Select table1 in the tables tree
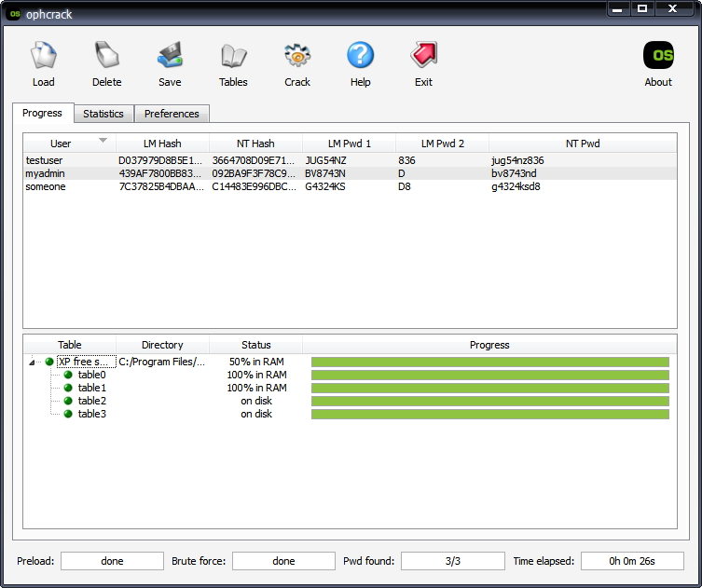This screenshot has width=702, height=588. [91, 388]
